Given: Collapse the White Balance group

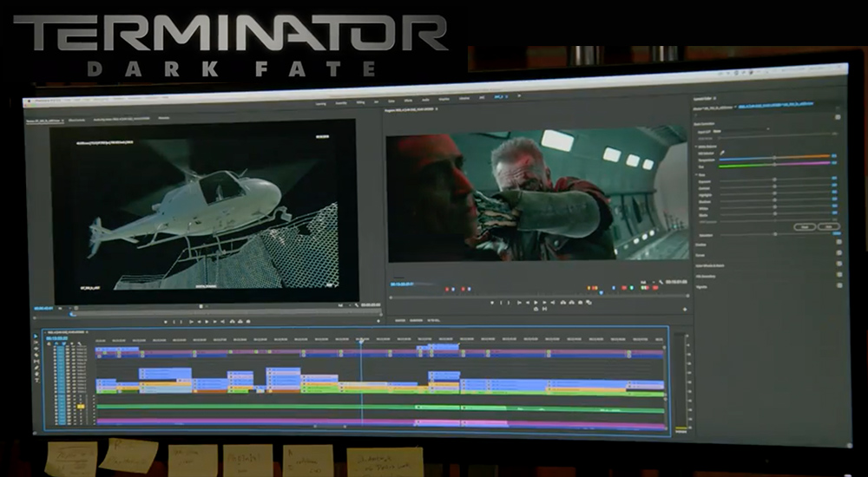Looking at the screenshot, I should (696, 147).
